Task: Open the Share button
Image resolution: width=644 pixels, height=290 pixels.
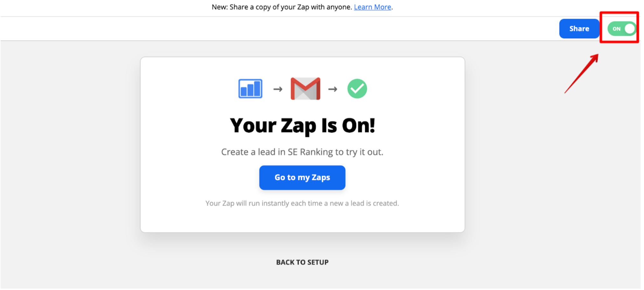Action: click(x=579, y=29)
